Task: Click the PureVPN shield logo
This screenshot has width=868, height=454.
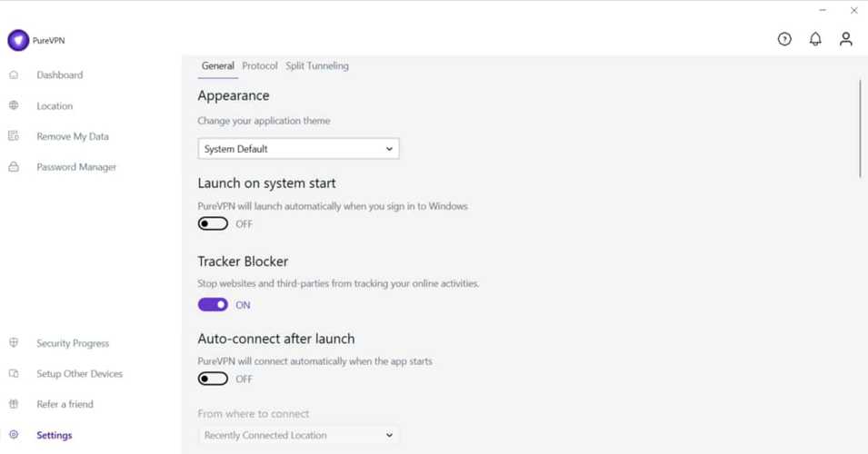Action: tap(18, 40)
